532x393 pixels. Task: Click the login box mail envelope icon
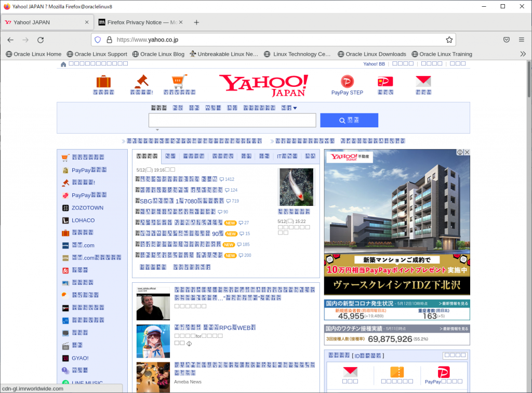350,372
